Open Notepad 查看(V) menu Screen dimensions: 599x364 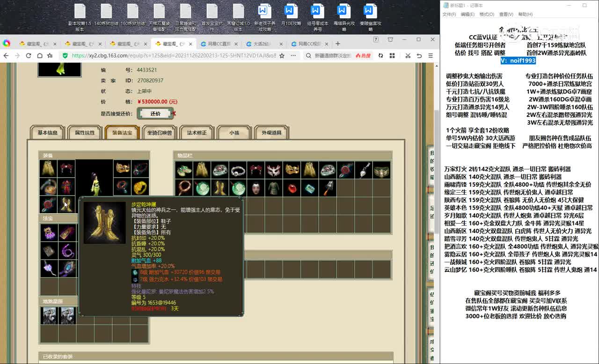tap(506, 15)
